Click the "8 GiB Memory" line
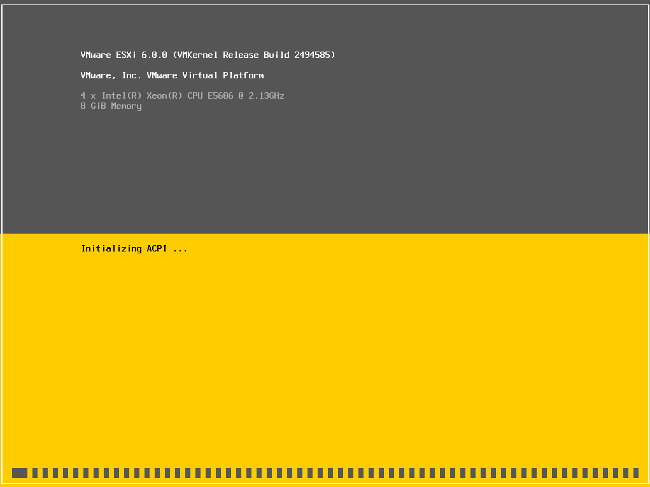Image resolution: width=650 pixels, height=487 pixels. (x=111, y=106)
